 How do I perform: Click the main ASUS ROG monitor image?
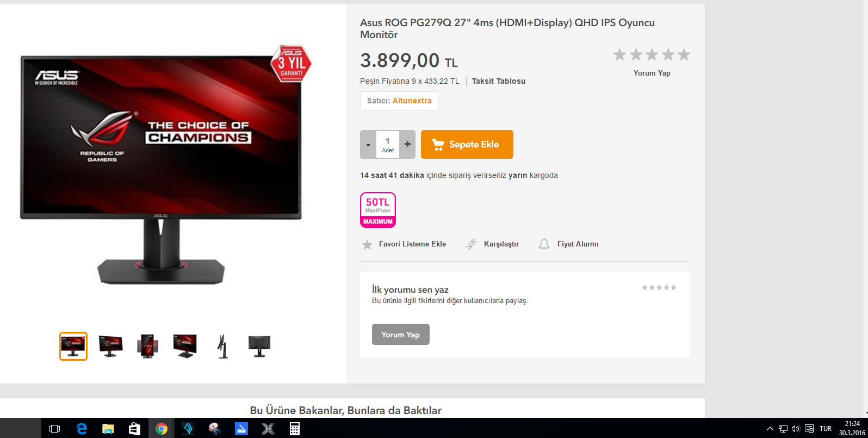tap(161, 169)
